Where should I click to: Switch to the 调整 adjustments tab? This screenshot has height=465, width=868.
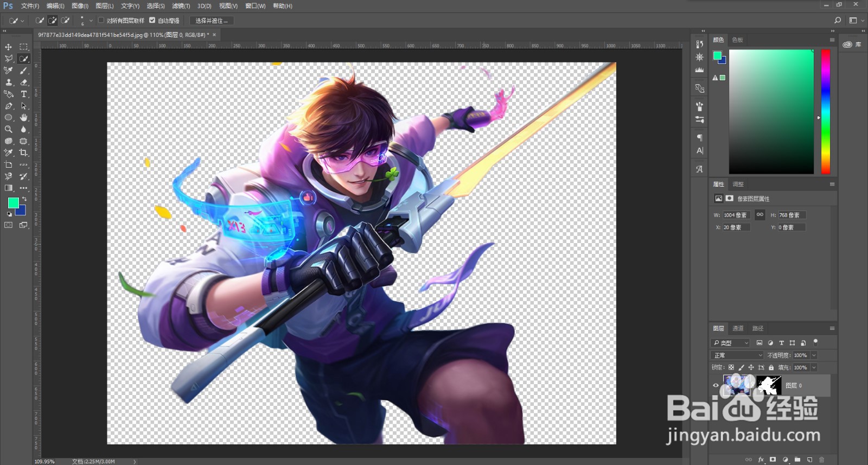click(738, 184)
